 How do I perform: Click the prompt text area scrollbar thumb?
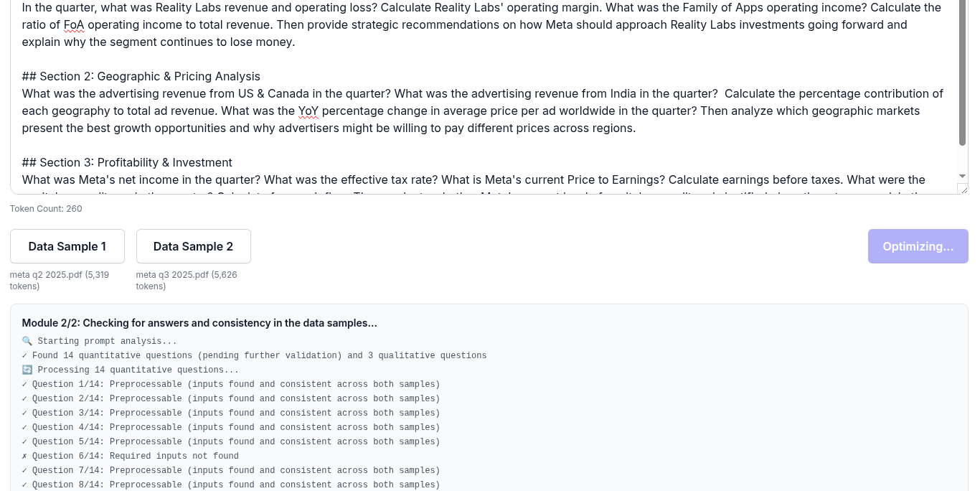pyautogui.click(x=963, y=72)
